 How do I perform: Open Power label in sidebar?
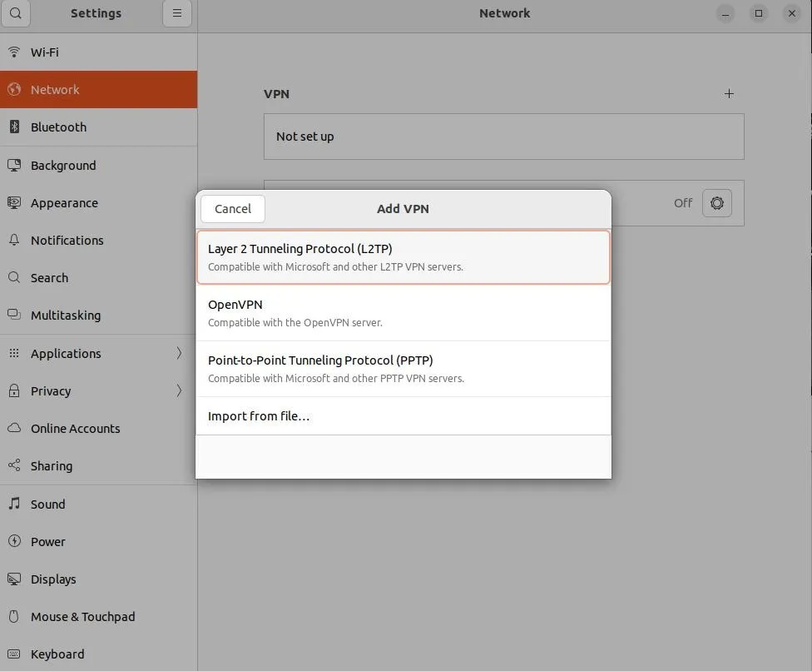47,541
